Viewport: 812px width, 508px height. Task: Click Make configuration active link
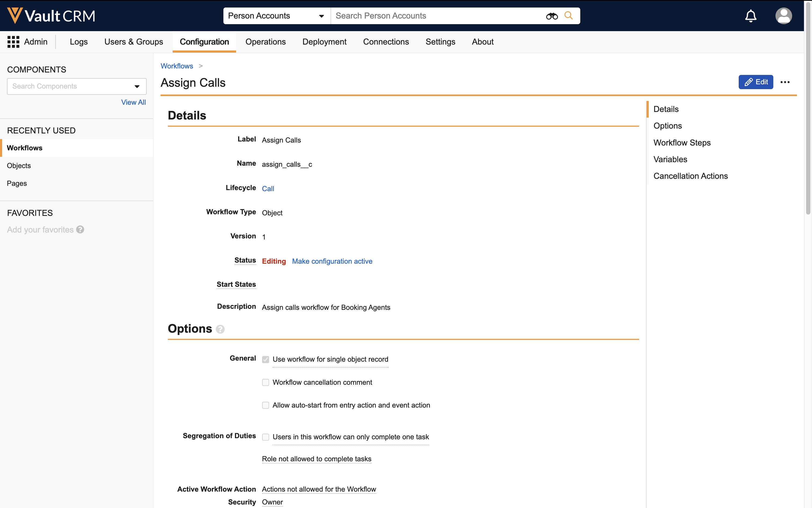pos(332,261)
